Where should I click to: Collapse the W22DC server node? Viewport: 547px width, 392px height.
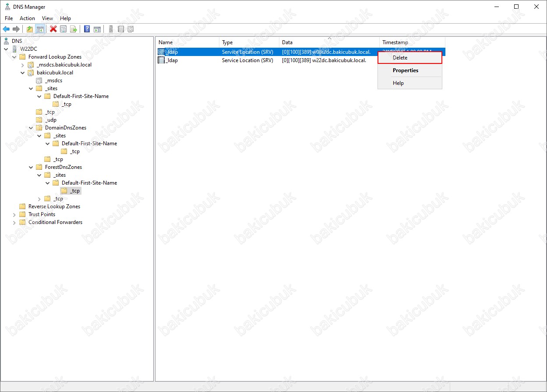(x=6, y=49)
